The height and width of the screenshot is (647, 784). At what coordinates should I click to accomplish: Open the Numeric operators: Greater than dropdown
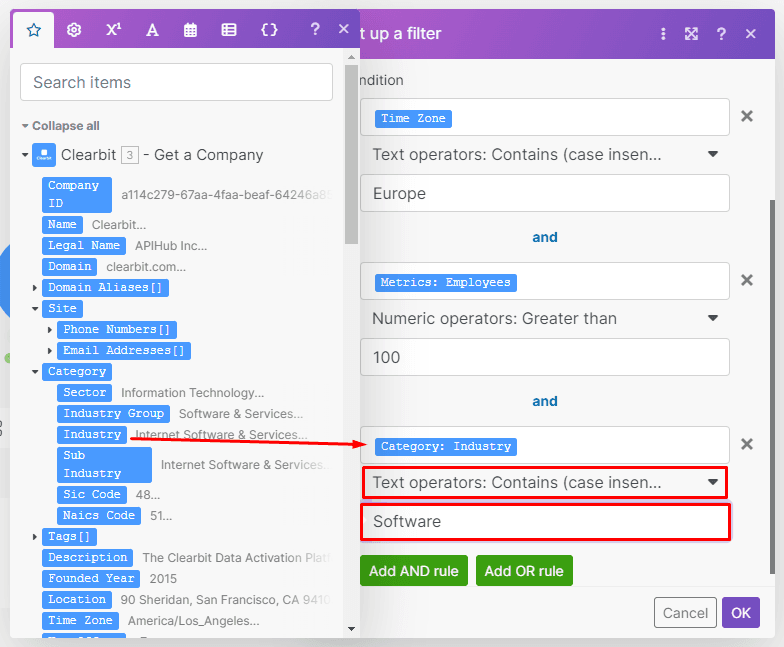[x=545, y=319]
